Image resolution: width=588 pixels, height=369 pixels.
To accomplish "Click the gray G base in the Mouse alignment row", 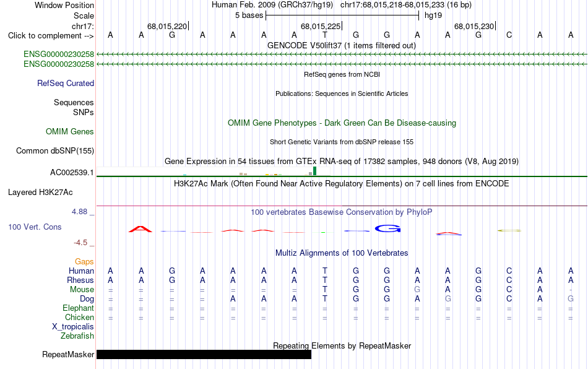I will 417,290.
